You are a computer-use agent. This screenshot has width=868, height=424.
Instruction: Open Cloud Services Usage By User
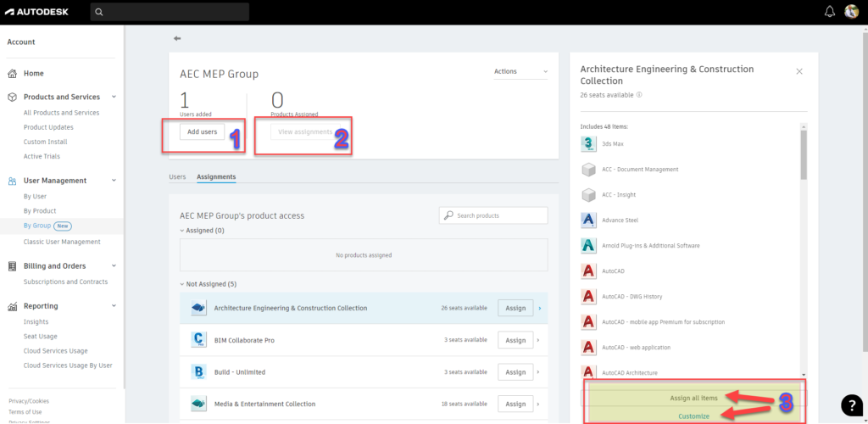click(x=68, y=365)
